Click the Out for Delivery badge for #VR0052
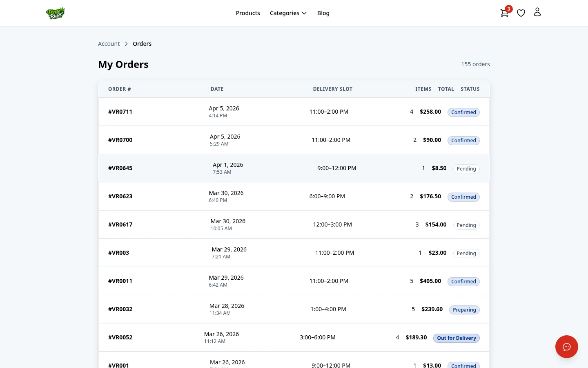This screenshot has width=588, height=368. tap(457, 338)
